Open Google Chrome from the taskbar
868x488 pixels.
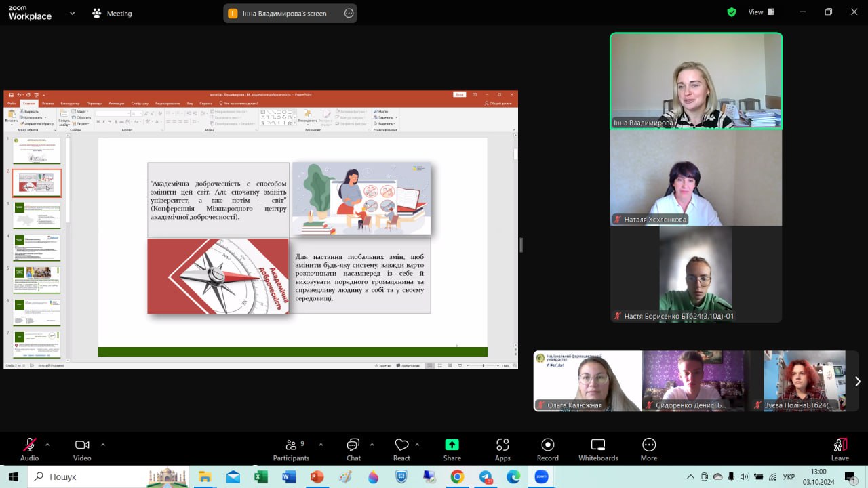click(457, 476)
